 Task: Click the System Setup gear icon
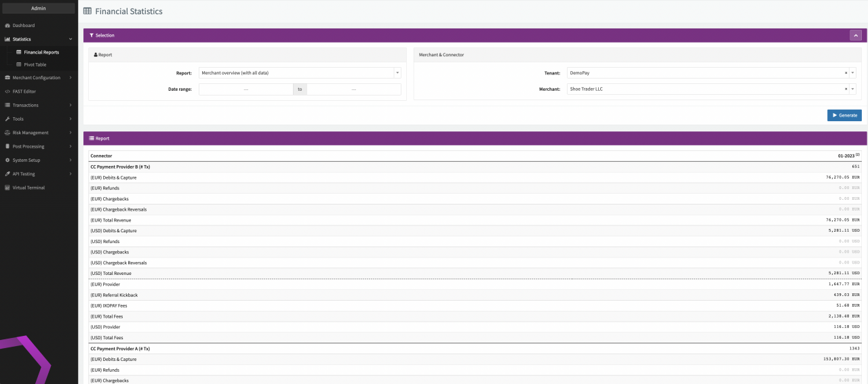[7, 161]
